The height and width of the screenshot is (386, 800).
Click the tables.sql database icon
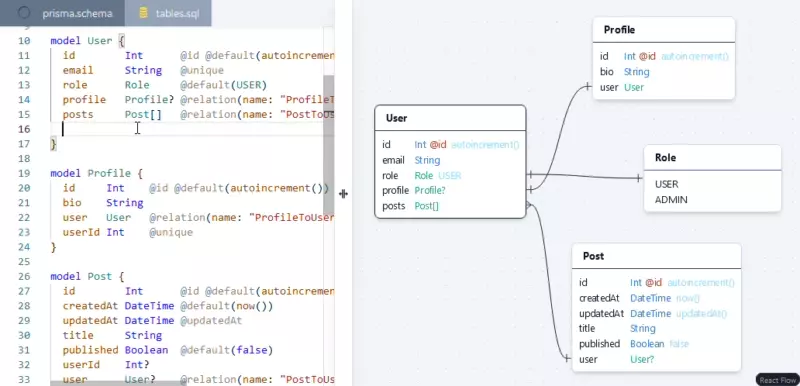click(144, 13)
